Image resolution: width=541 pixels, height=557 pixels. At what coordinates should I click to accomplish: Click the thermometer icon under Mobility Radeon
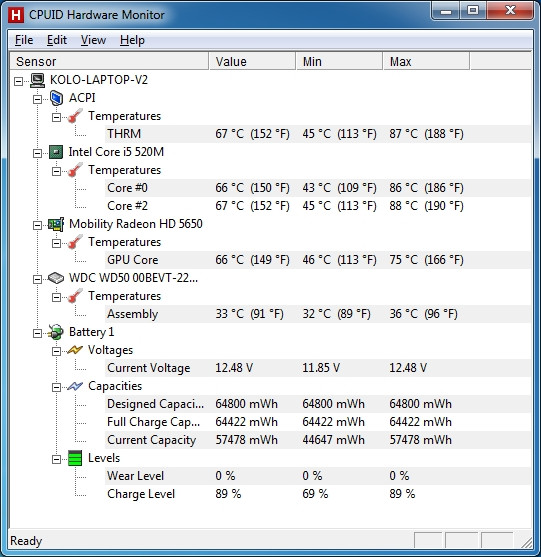(x=75, y=242)
